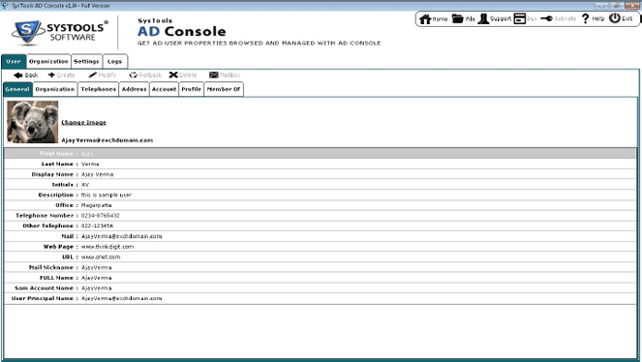The image size is (642, 362).
Task: Open the Logs tab
Action: click(115, 61)
